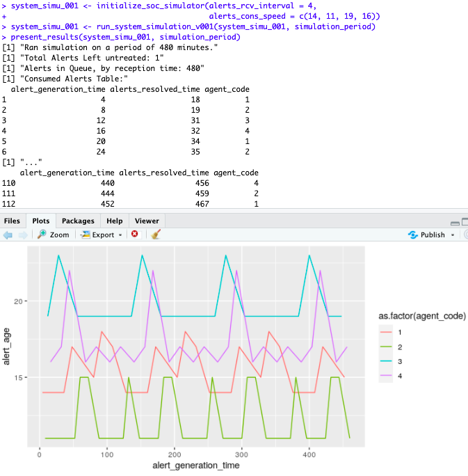Screen dimensions: 468x476
Task: Go to the next plot with forward arrow
Action: (x=22, y=235)
